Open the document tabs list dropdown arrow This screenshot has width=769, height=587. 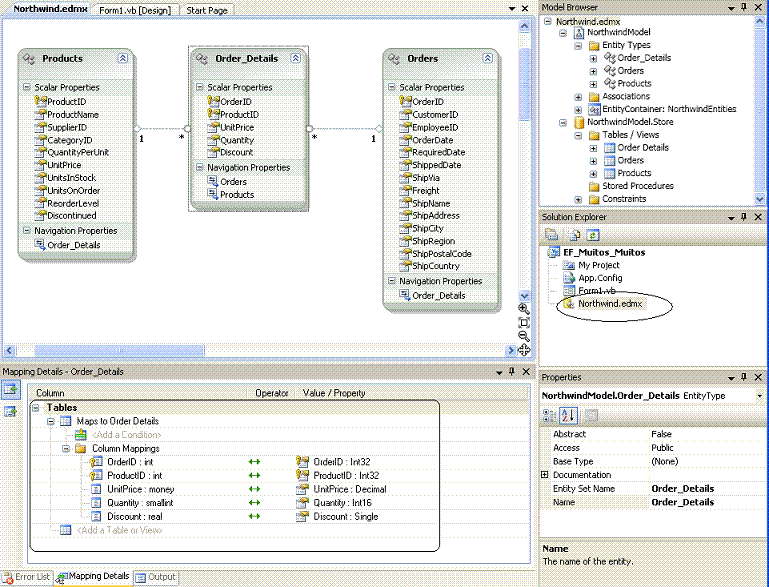point(512,9)
